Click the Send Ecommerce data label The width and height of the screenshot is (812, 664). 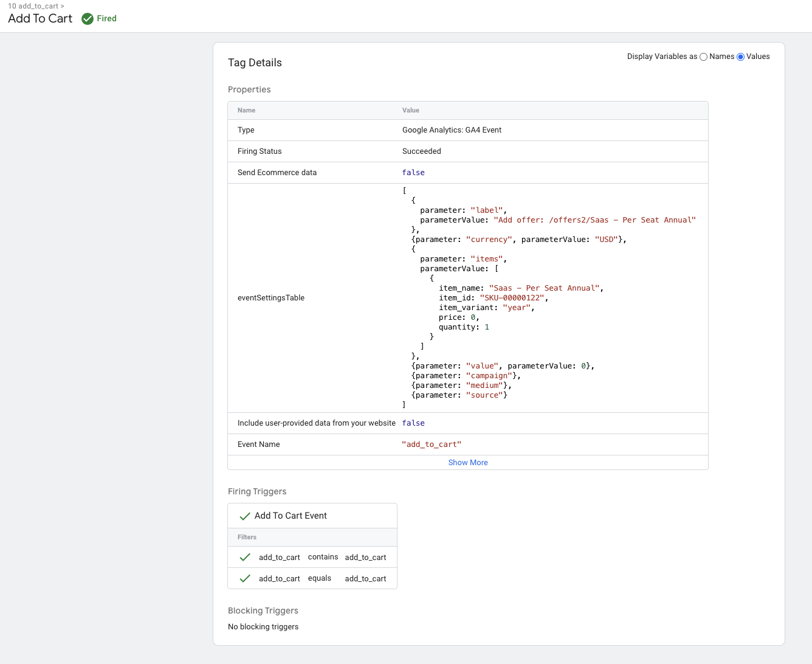(277, 173)
